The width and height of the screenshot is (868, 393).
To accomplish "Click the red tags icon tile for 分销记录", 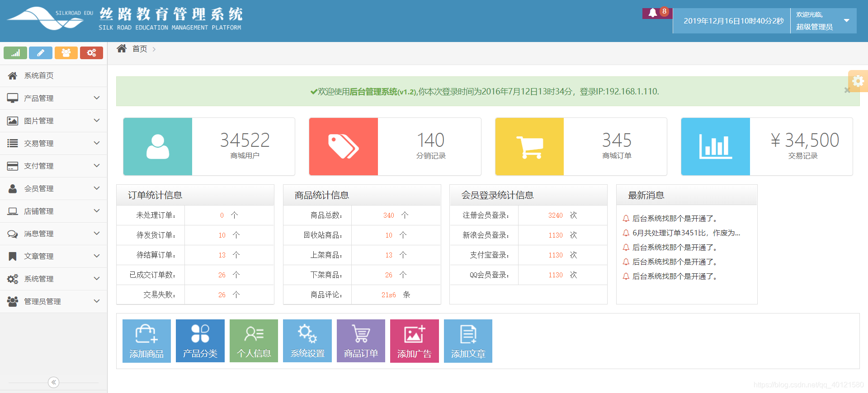I will [x=344, y=146].
